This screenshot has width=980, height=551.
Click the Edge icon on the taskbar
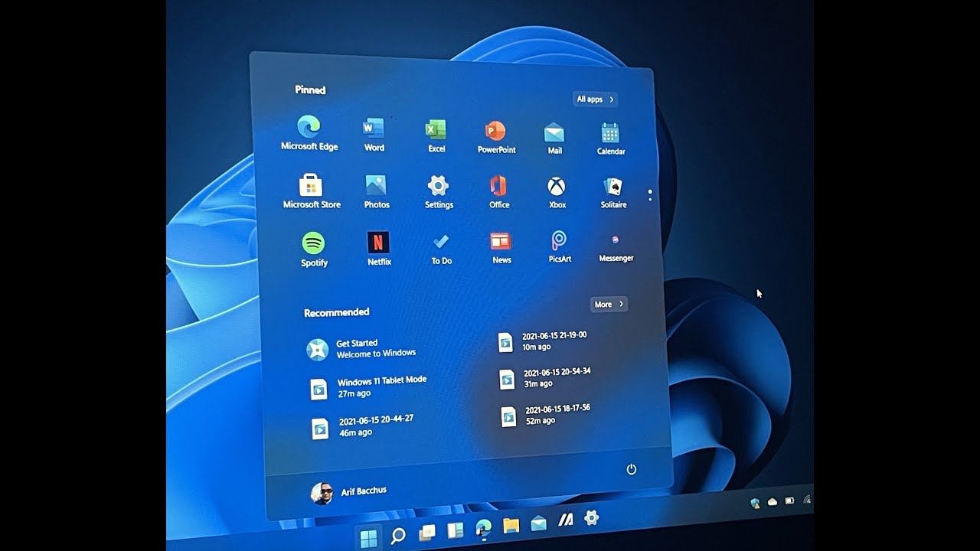pos(483,527)
